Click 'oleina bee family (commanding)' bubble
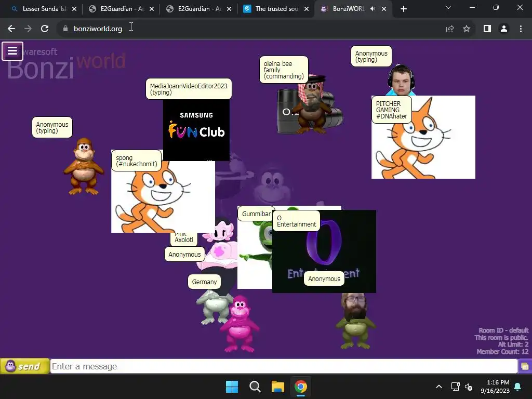Screen dimensions: 532x399 coord(284,70)
